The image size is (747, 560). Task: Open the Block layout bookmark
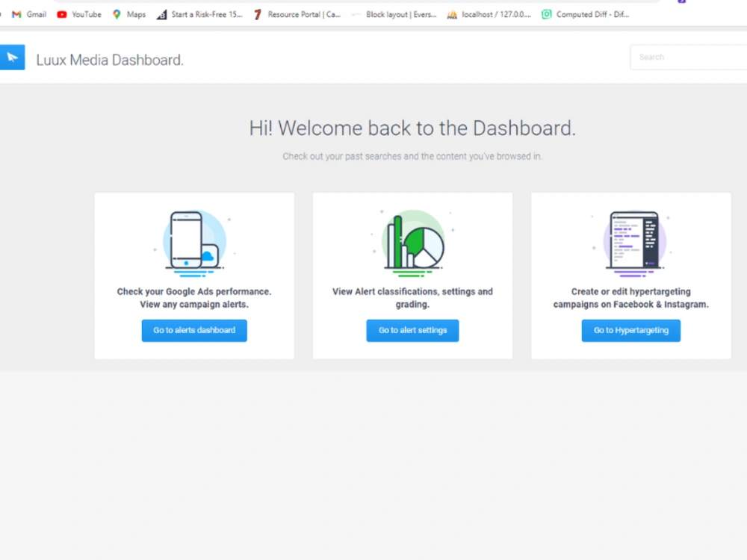click(x=394, y=14)
